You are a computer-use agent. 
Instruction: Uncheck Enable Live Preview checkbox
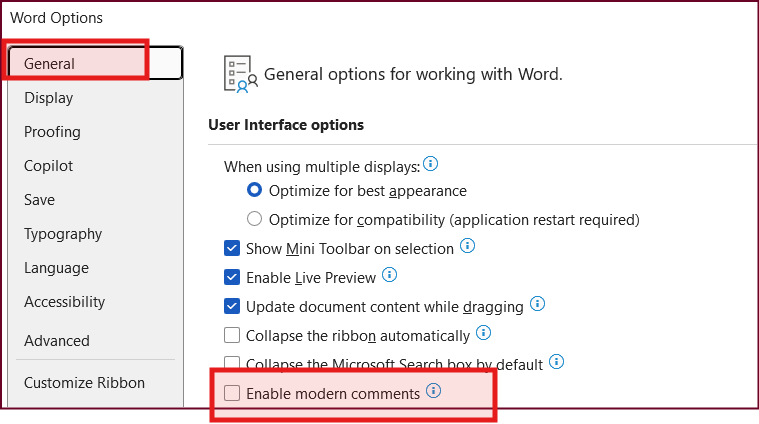coord(232,277)
